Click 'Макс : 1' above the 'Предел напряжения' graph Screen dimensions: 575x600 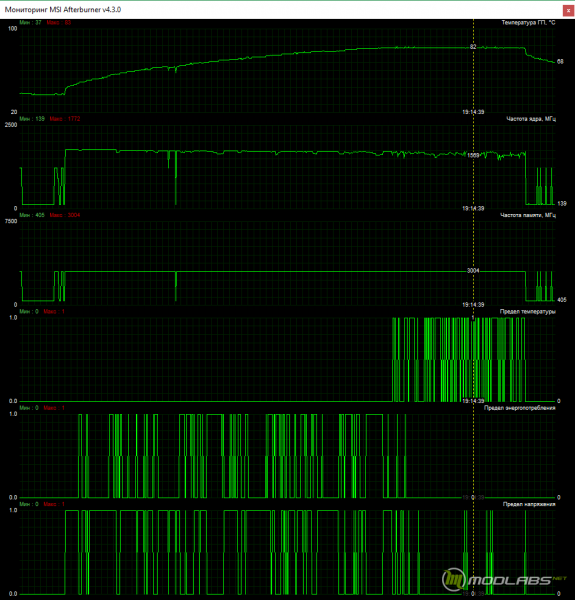54,504
